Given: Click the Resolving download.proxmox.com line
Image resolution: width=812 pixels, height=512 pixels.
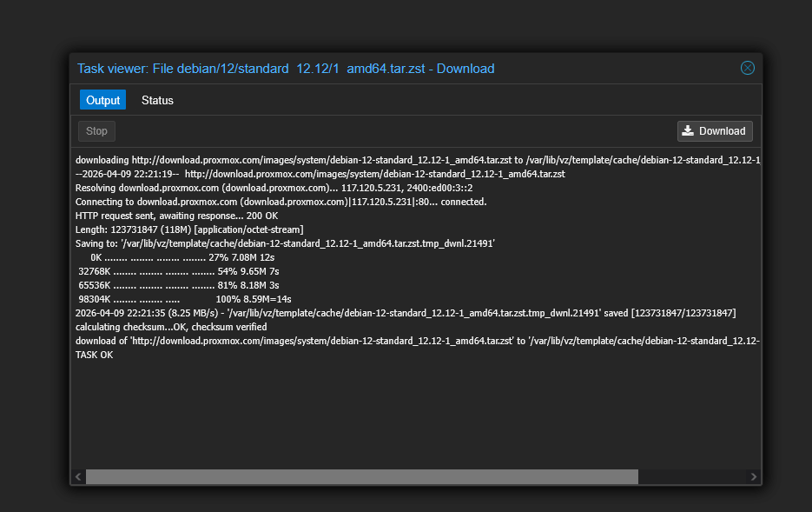Looking at the screenshot, I should click(274, 188).
